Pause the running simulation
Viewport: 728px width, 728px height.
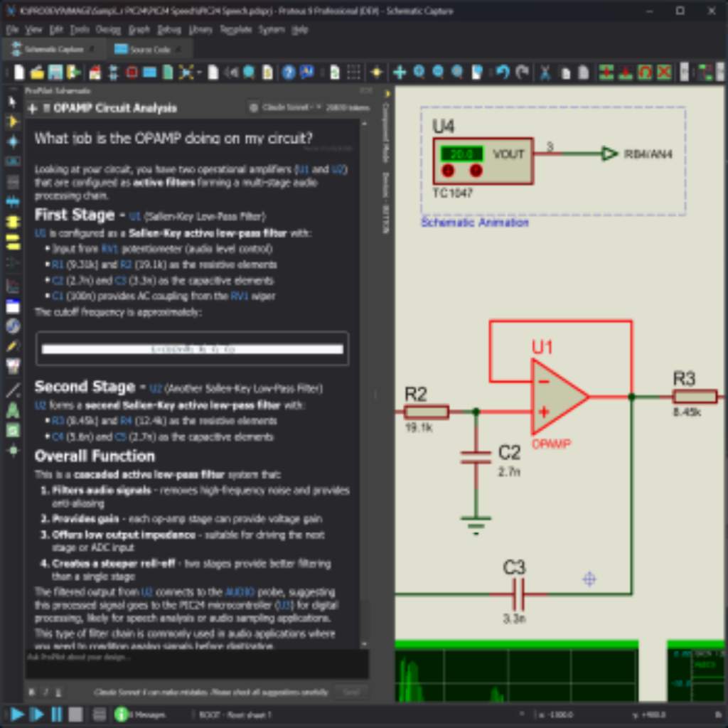click(56, 714)
